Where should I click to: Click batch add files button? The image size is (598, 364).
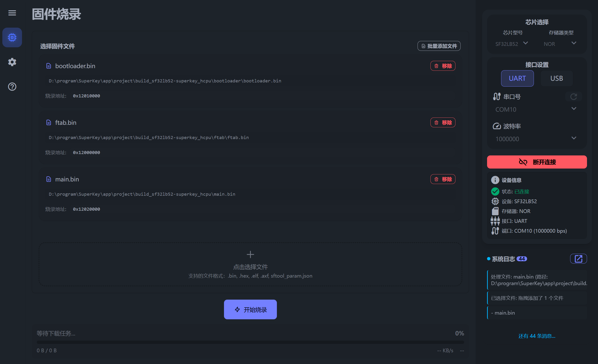coord(439,46)
